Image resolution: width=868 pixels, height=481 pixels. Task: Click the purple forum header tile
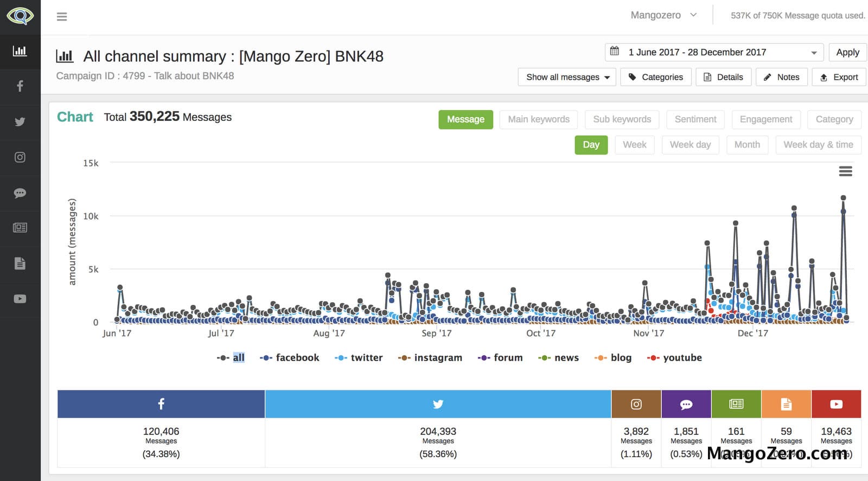(686, 404)
